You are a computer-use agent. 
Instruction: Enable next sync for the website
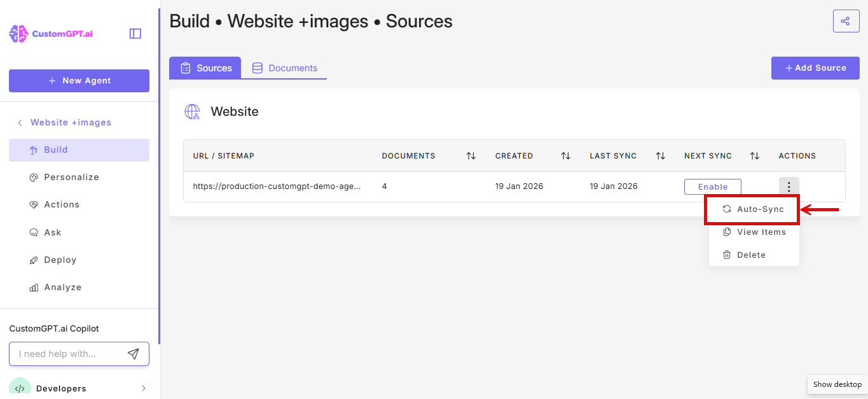713,187
